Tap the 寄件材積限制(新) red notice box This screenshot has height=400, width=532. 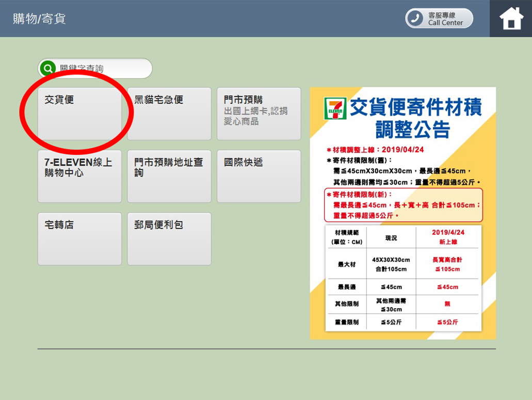pos(404,205)
